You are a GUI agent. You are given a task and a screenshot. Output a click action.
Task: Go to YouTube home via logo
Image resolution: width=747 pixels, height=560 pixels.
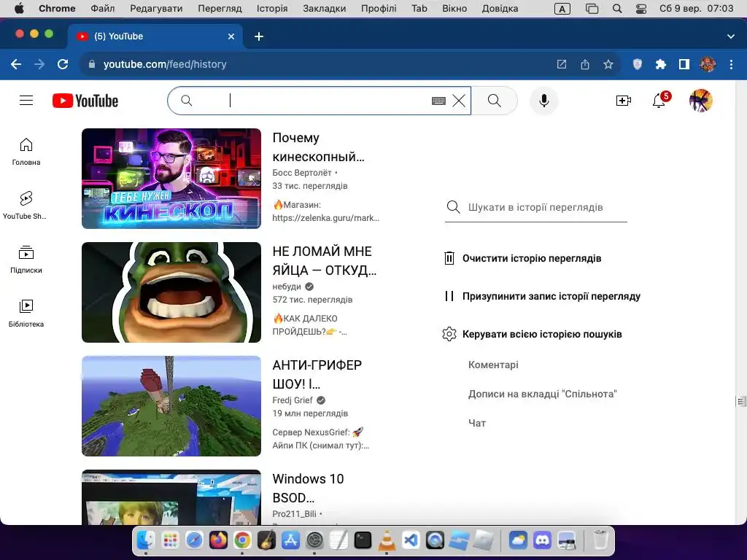tap(85, 101)
